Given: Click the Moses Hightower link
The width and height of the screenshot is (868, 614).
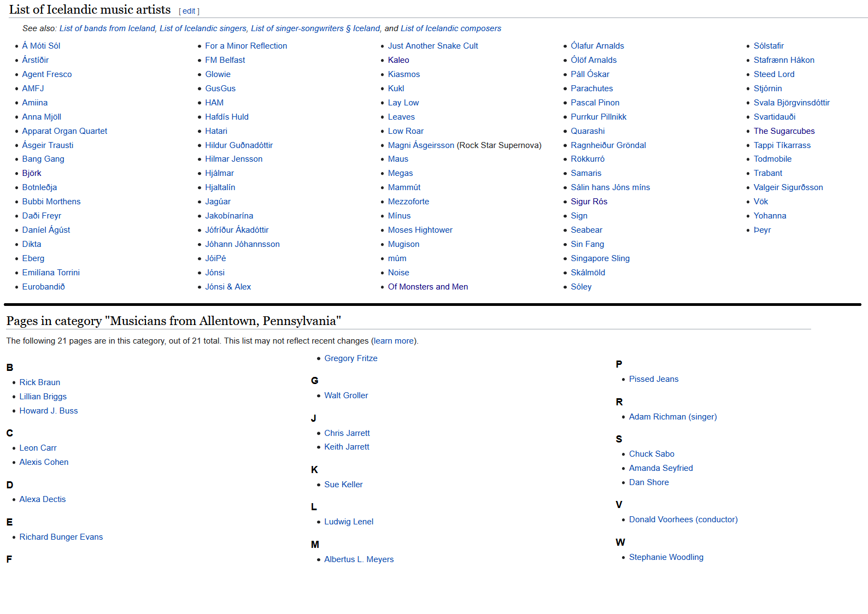Looking at the screenshot, I should pos(420,230).
